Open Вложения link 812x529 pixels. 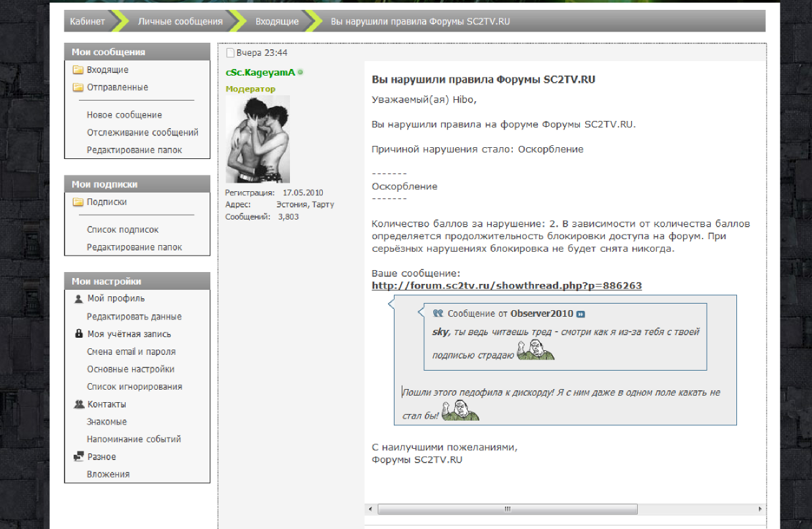[108, 474]
